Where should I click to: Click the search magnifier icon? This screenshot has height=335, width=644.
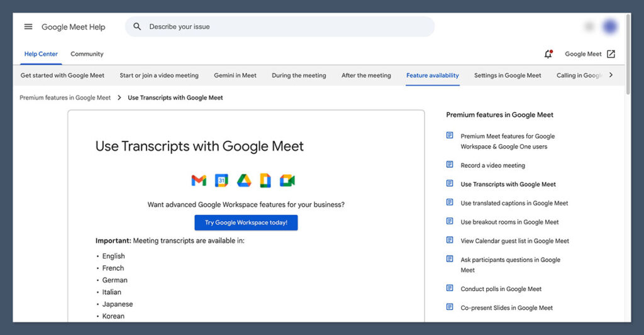click(x=137, y=26)
